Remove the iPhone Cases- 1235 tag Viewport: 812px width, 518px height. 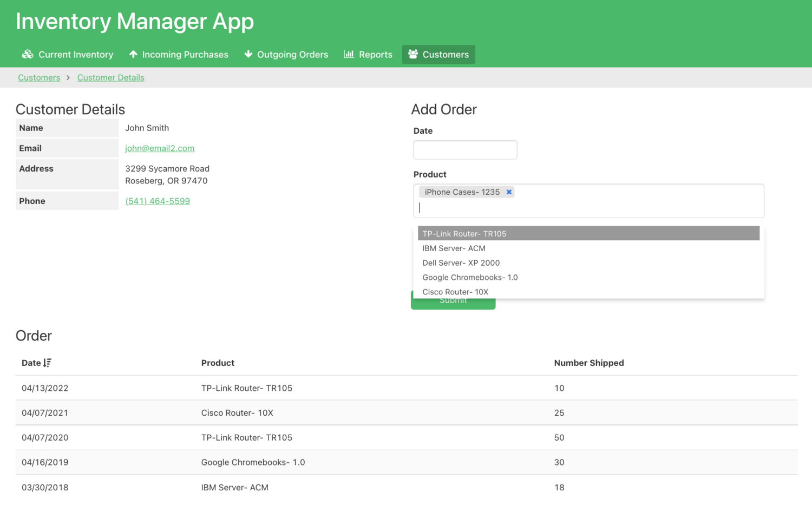pos(509,192)
